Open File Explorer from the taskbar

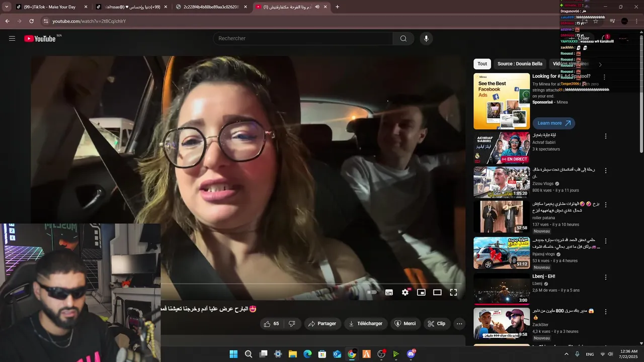[x=293, y=354]
